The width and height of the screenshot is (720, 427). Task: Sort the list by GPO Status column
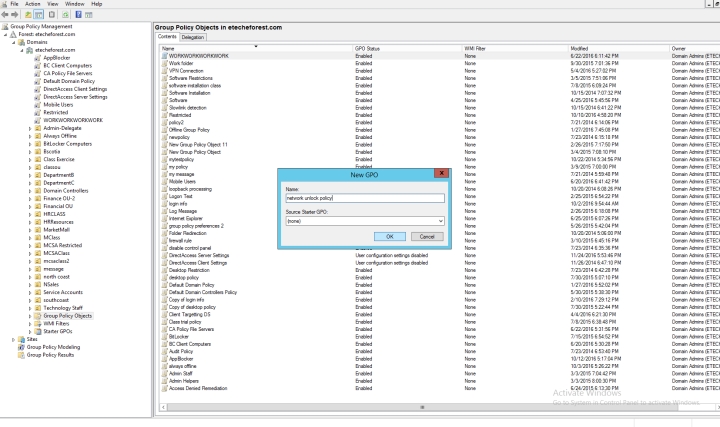tap(367, 47)
